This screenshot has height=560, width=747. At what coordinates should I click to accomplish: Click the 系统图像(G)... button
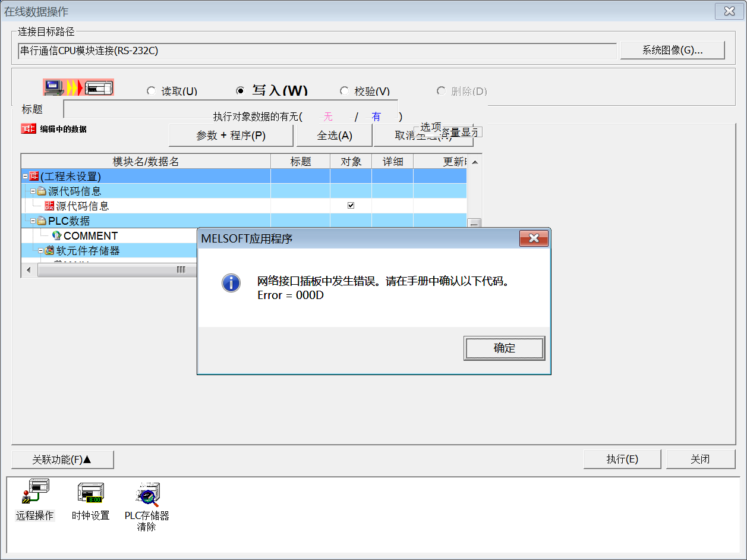coord(672,51)
